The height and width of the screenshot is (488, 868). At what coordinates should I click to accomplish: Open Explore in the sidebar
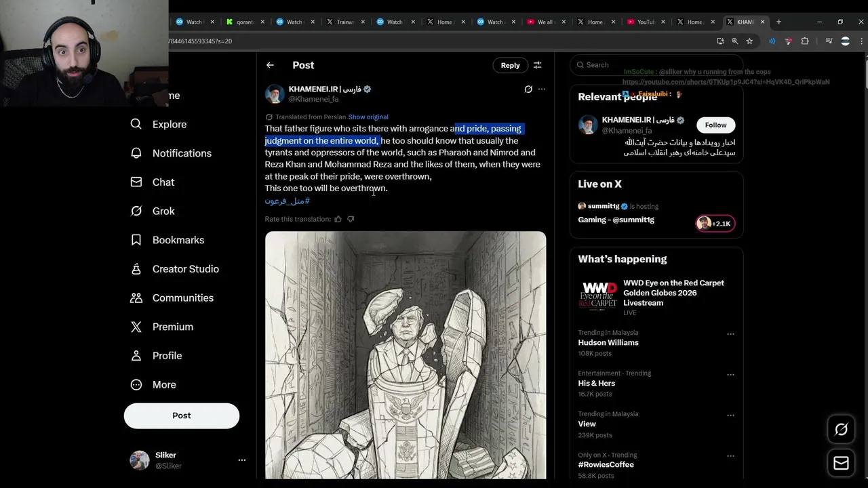tap(159, 124)
